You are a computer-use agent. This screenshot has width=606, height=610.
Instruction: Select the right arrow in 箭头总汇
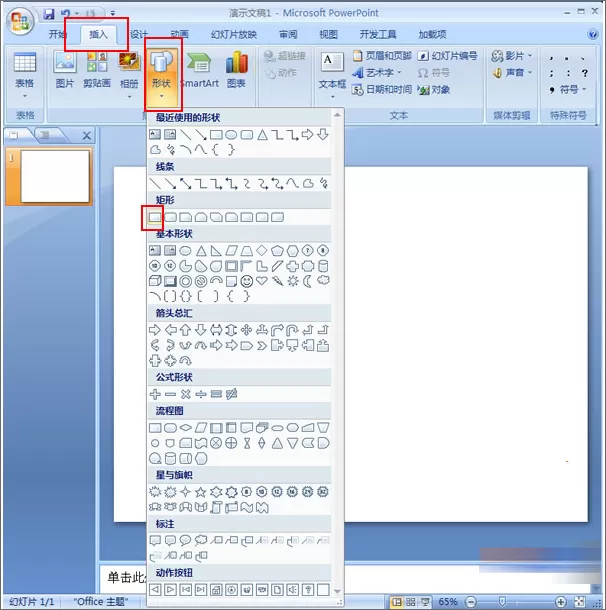[x=155, y=330]
